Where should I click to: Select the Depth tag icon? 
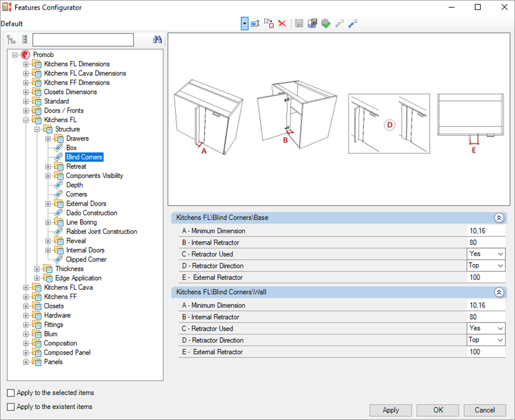coord(59,185)
